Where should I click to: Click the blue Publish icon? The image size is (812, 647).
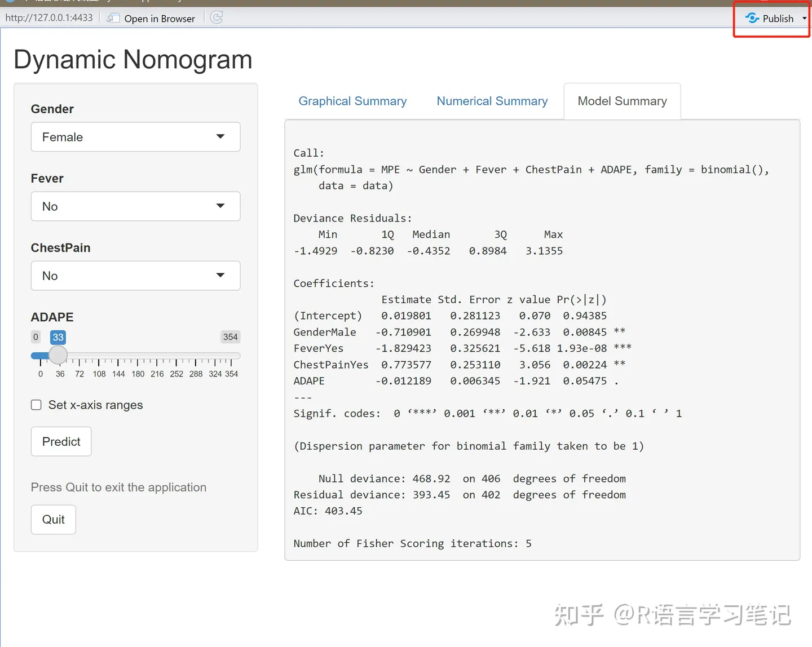pos(753,18)
